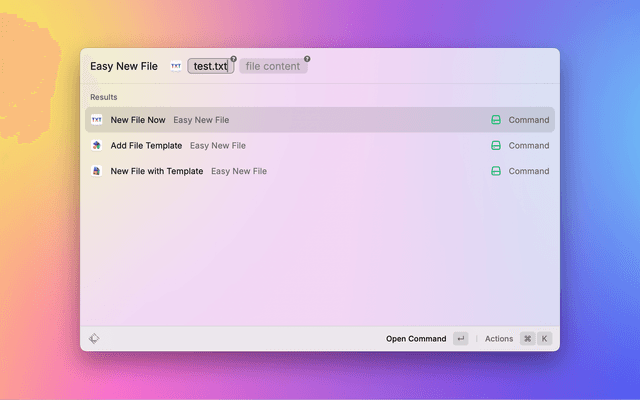Click the TXT icon beside Easy New File title
This screenshot has width=640, height=400.
click(x=176, y=66)
